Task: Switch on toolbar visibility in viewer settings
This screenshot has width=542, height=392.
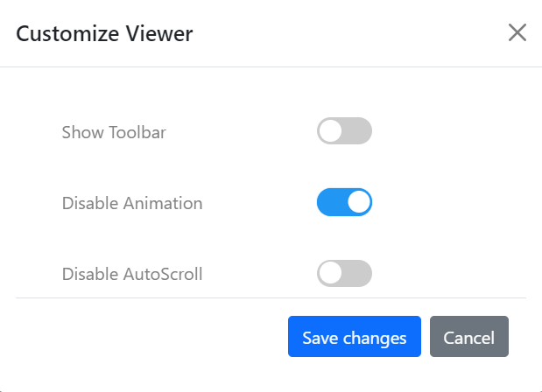Action: 344,132
